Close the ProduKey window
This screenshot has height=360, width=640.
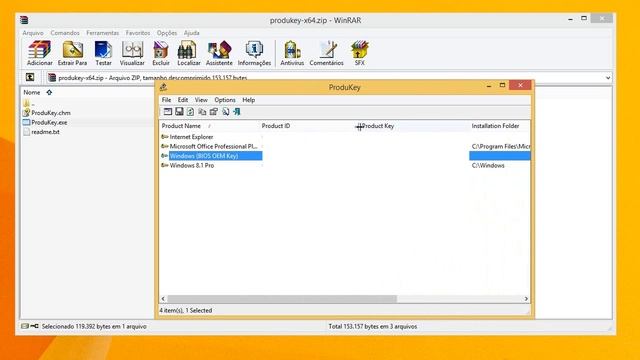point(520,85)
